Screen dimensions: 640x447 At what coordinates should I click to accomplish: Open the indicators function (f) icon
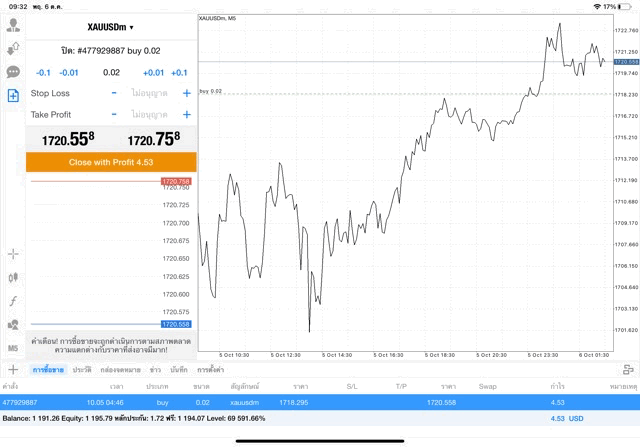tap(13, 301)
